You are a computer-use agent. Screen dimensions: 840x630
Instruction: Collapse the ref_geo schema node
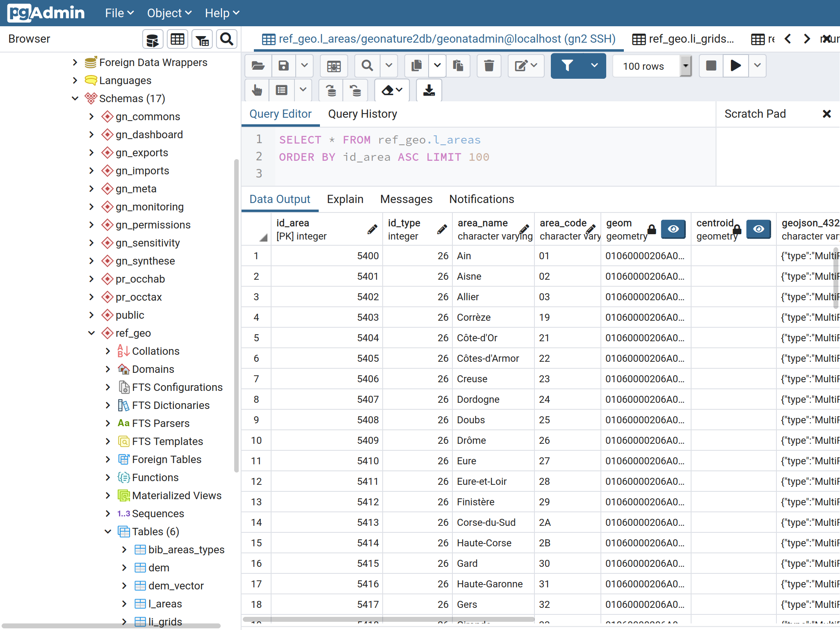point(91,333)
